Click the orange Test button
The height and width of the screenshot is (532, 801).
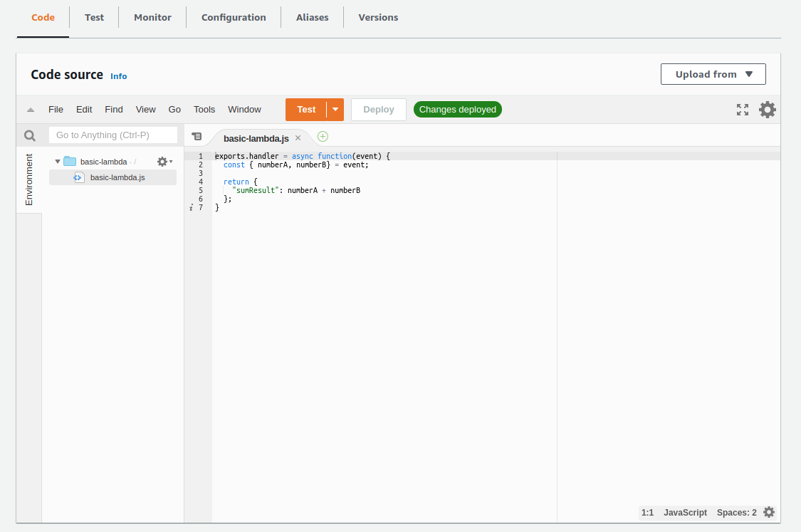[x=306, y=110]
